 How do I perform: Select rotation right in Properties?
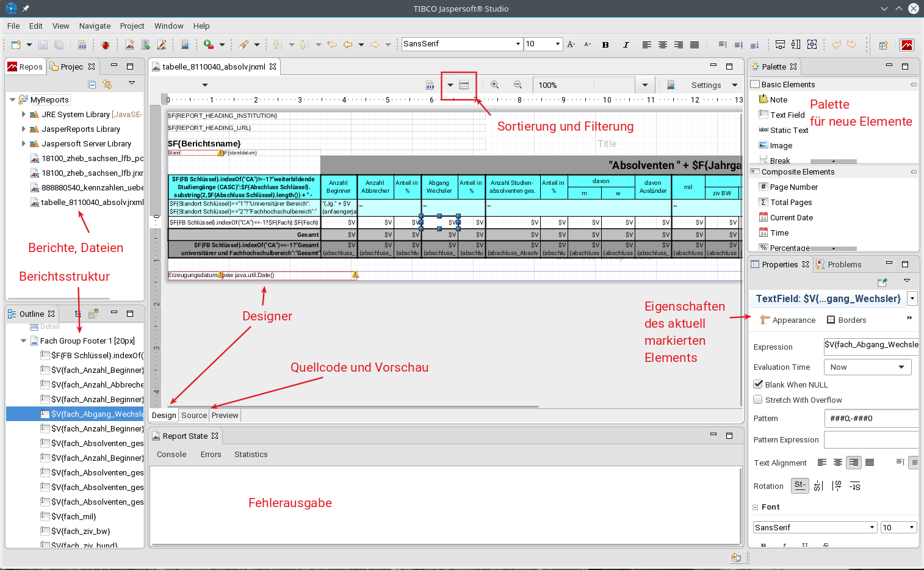pos(837,486)
